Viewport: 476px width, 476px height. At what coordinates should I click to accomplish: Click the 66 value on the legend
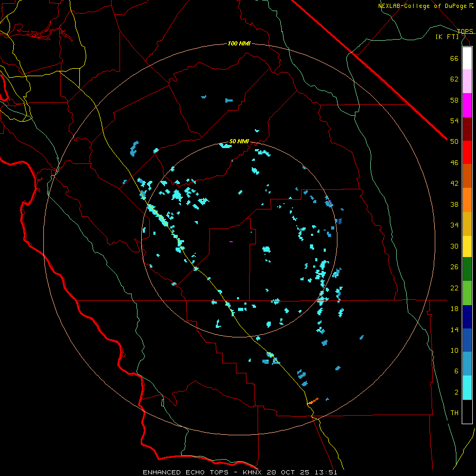(454, 58)
